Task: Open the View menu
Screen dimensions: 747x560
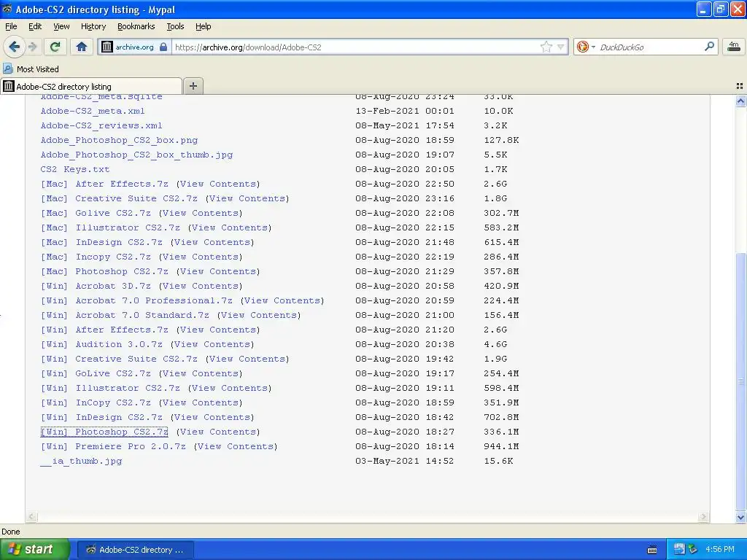Action: (61, 26)
